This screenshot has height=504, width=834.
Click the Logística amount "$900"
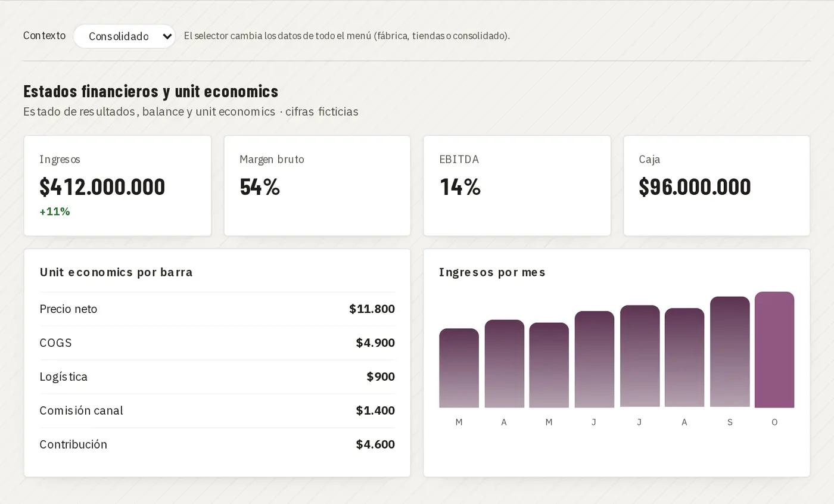point(381,377)
